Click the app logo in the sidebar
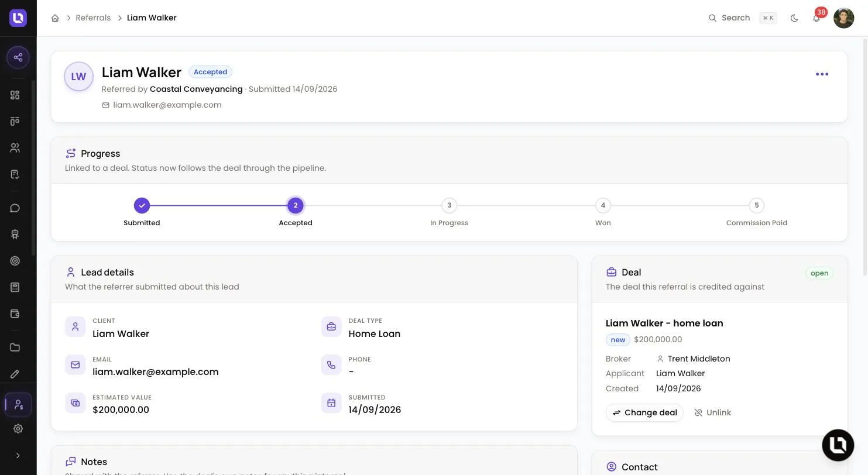The image size is (868, 475). (18, 18)
